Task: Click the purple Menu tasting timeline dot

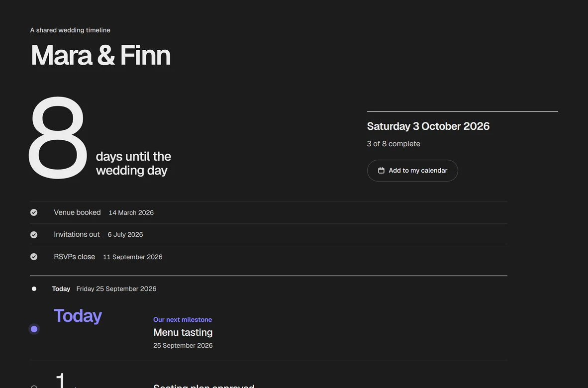Action: click(x=34, y=329)
